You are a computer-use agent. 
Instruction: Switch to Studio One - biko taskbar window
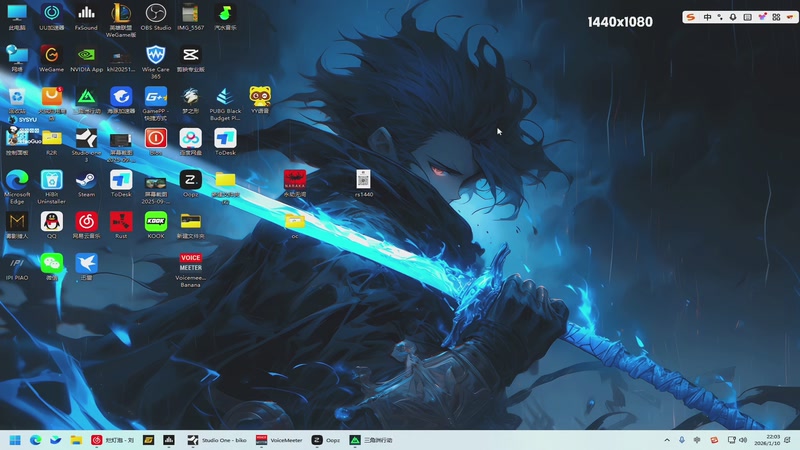click(217, 440)
